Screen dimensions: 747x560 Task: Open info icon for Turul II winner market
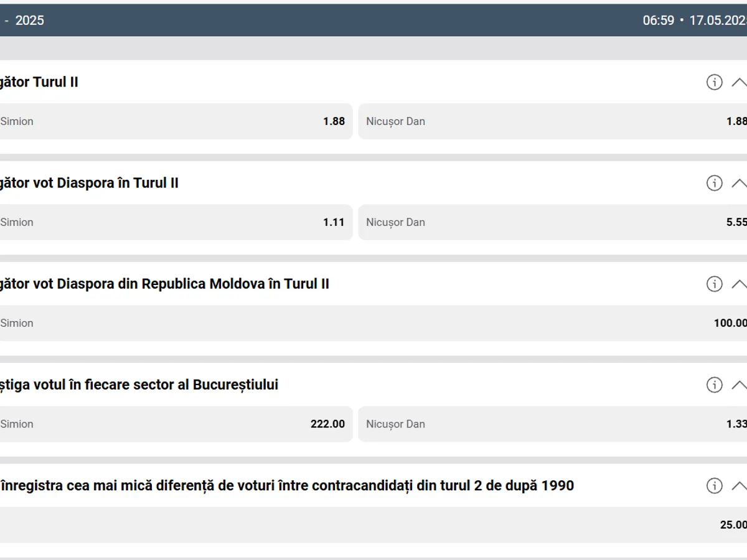click(714, 82)
